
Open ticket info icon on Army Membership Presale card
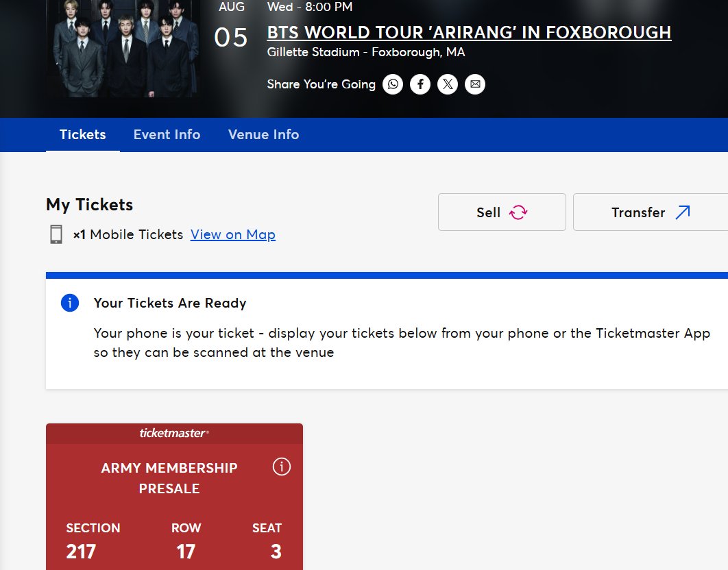click(x=281, y=467)
